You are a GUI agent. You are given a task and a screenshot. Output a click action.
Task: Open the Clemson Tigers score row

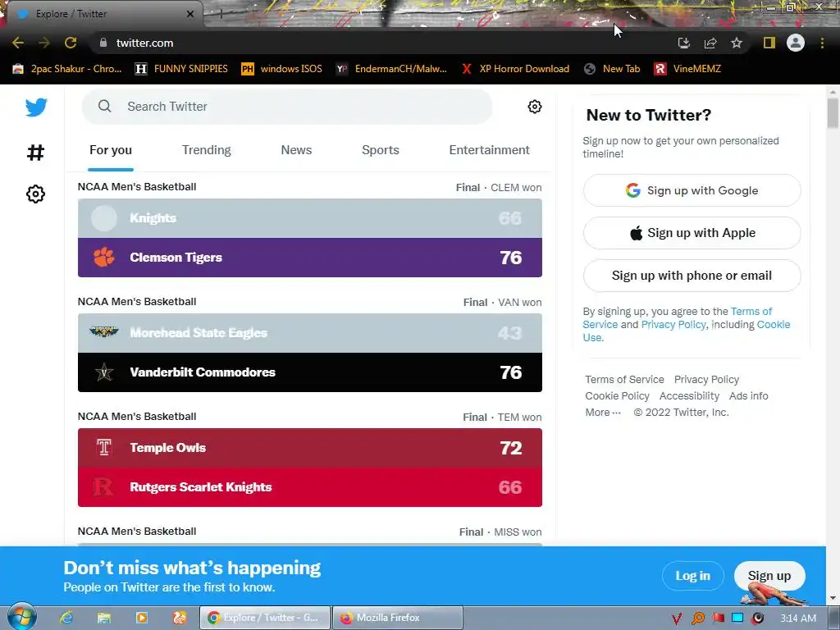coord(309,257)
